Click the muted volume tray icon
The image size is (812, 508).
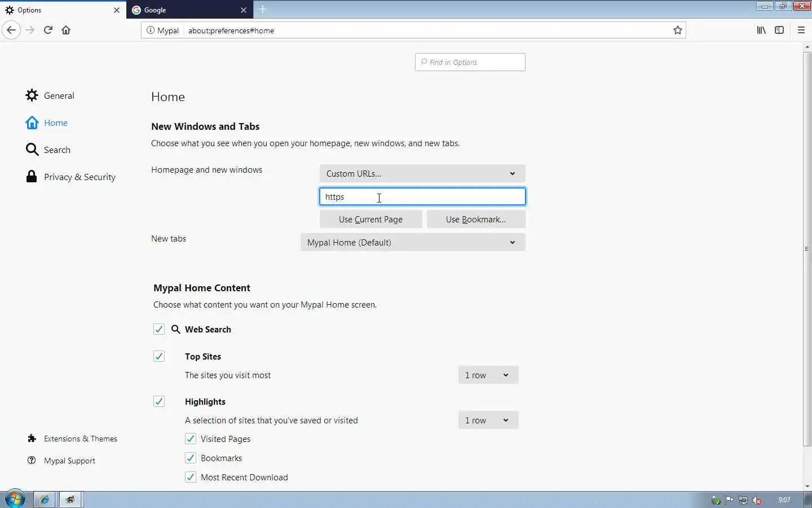click(x=757, y=500)
